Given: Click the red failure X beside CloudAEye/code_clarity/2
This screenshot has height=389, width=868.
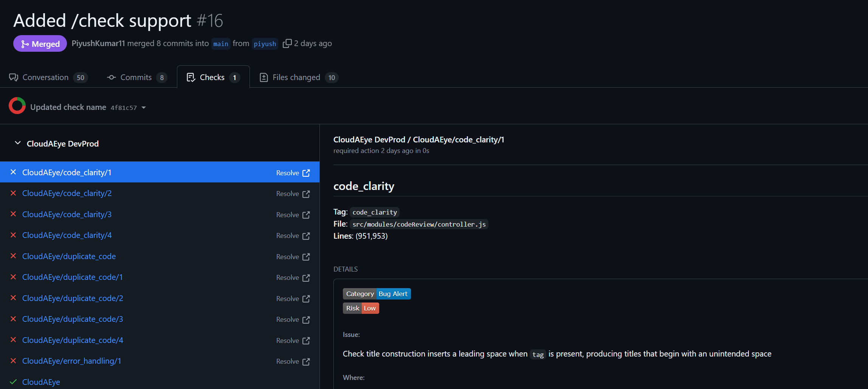Looking at the screenshot, I should tap(13, 193).
